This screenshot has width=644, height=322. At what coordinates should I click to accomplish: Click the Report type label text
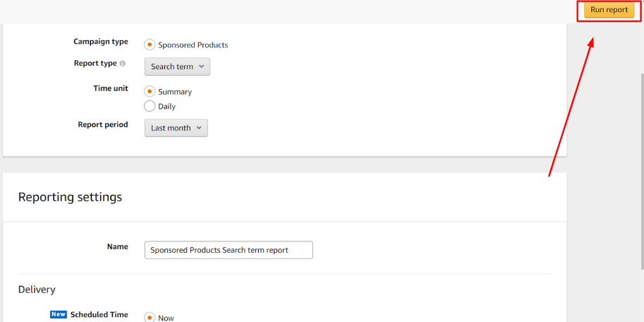[x=95, y=64]
